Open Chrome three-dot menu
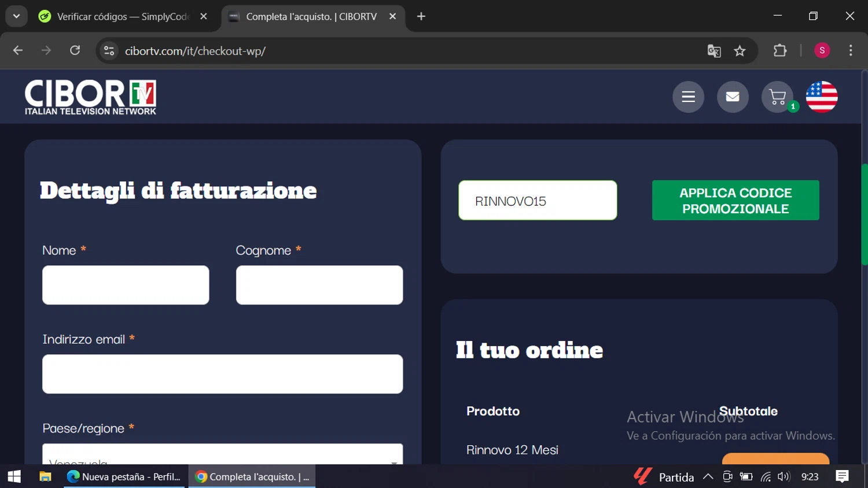The image size is (868, 488). coord(851,51)
